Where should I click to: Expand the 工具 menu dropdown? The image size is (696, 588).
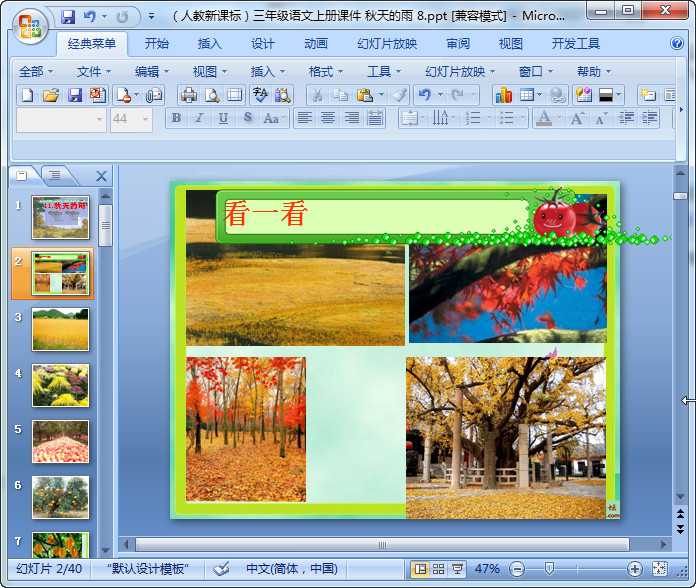tap(384, 71)
